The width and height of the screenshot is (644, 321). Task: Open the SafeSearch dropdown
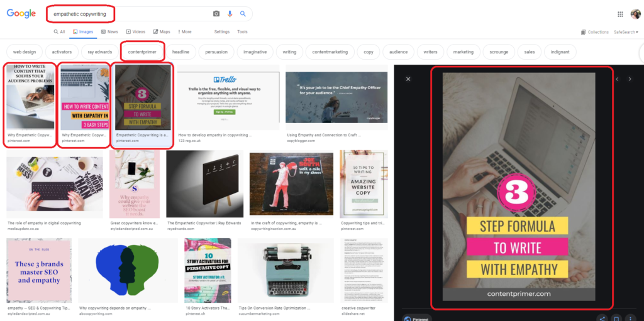click(626, 32)
